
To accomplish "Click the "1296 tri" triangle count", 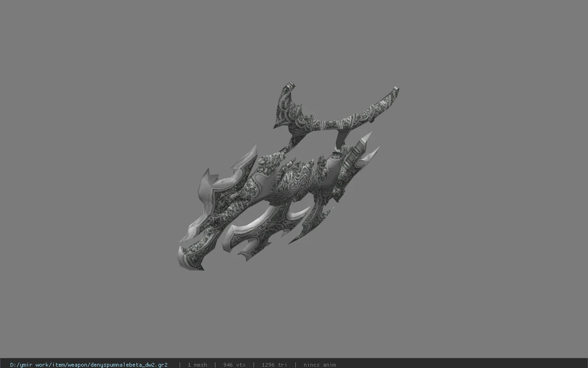I will (x=274, y=365).
